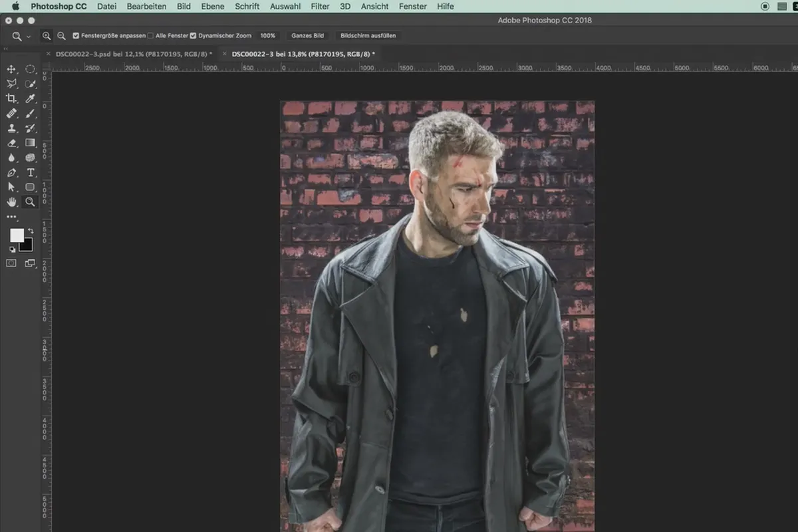This screenshot has width=798, height=532.
Task: Open the Bild menu
Action: tap(184, 6)
